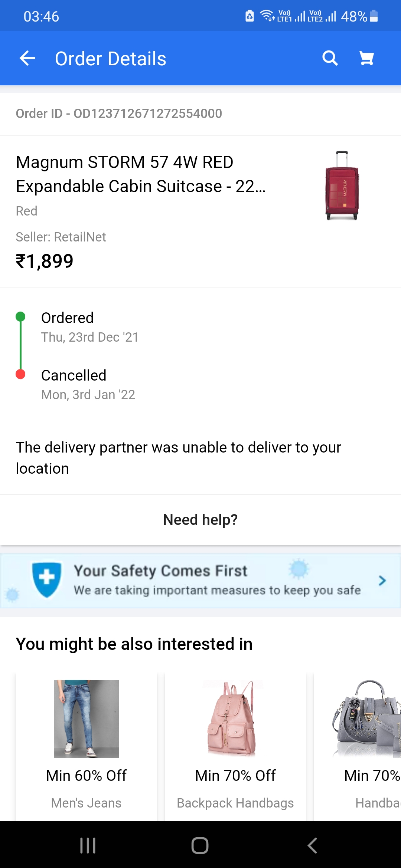The height and width of the screenshot is (868, 401).
Task: Tap the Ordered status entry
Action: pyautogui.click(x=68, y=318)
